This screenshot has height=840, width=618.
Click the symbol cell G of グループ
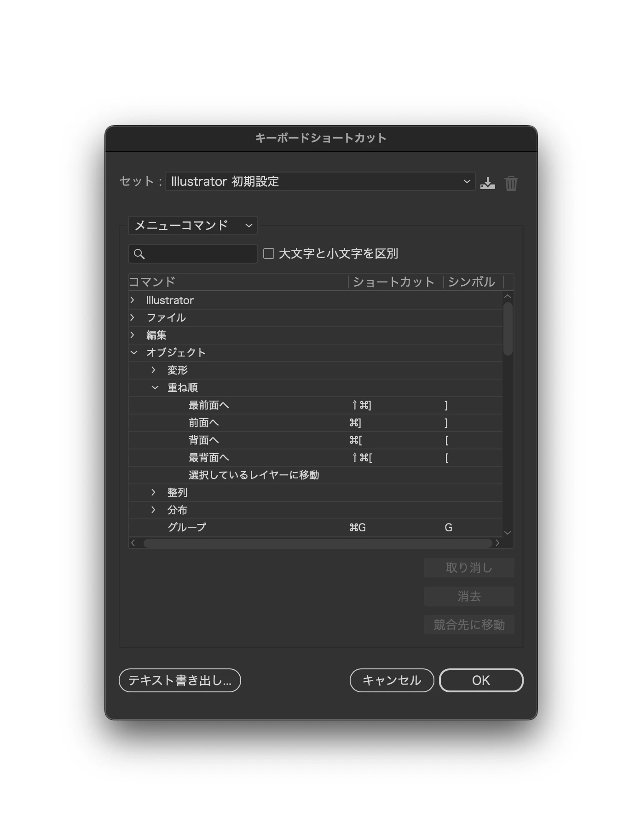click(448, 528)
